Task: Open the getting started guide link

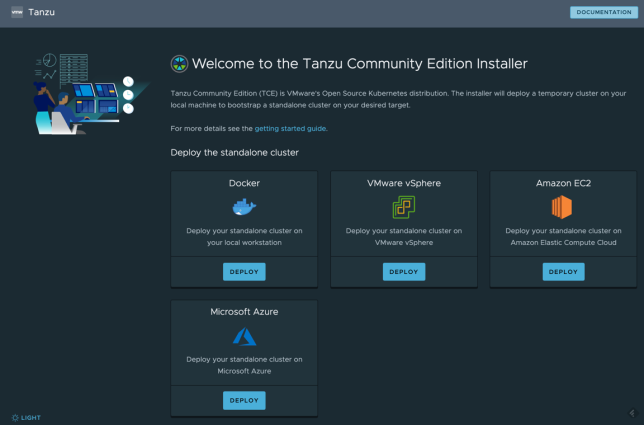Action: click(x=290, y=129)
